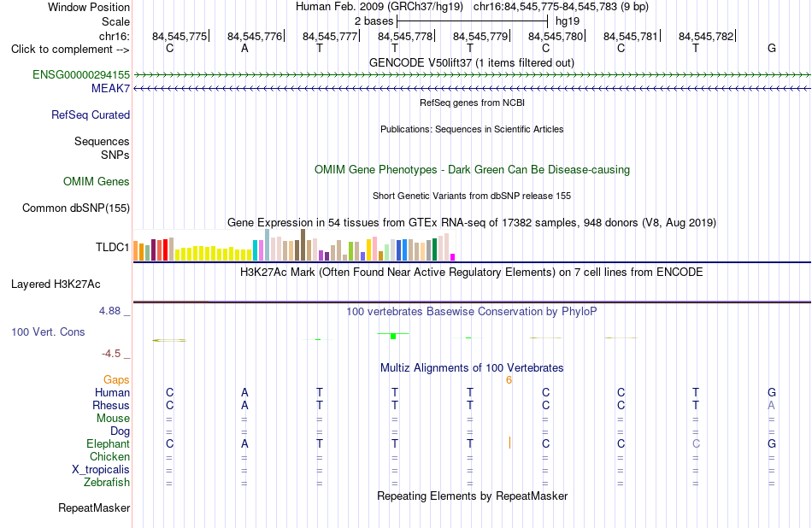This screenshot has height=528, width=812.
Task: Click the SNPs label under Sequences
Action: click(x=115, y=155)
